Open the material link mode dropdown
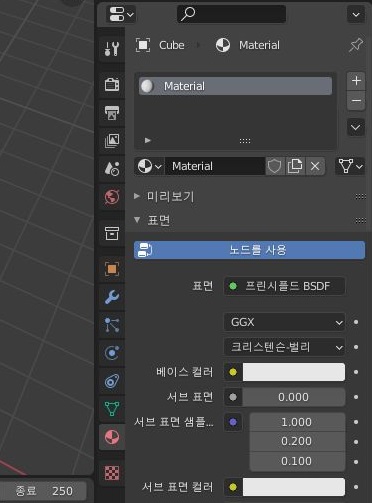The image size is (372, 503). 350,166
